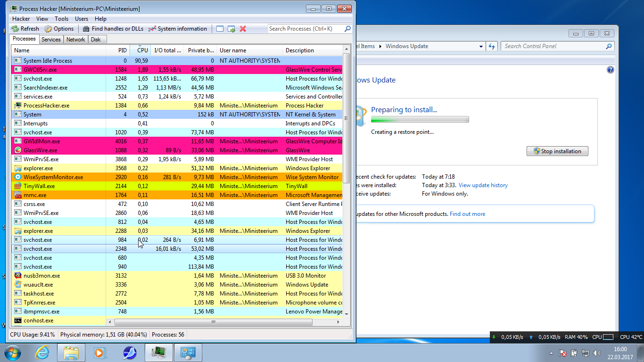Click the window icon with green arrow
Screen dimensions: 644x362
coord(231,29)
